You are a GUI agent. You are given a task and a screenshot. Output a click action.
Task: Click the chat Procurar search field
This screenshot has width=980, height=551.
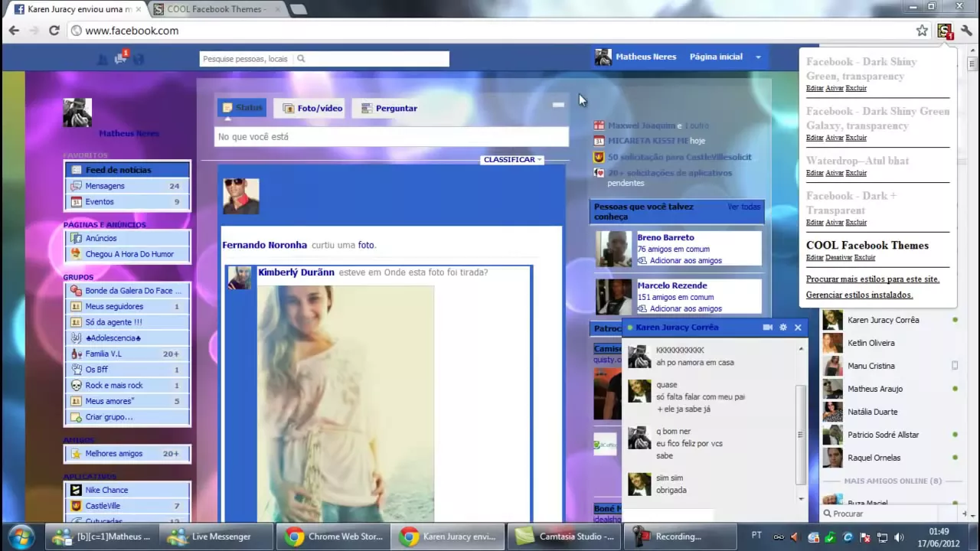(892, 514)
